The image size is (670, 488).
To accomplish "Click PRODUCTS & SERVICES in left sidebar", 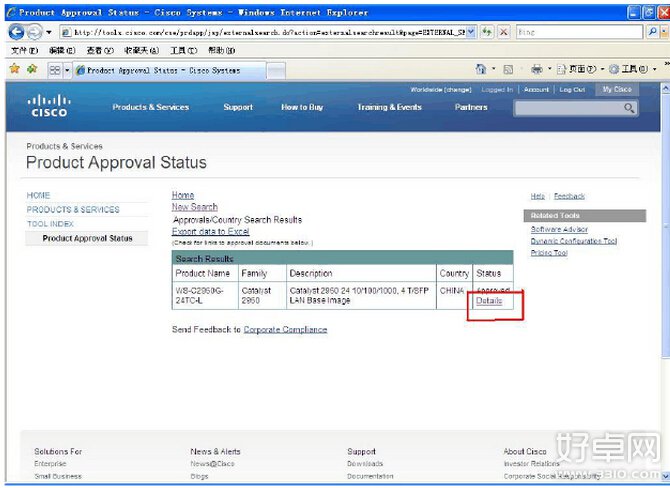I will pos(73,209).
